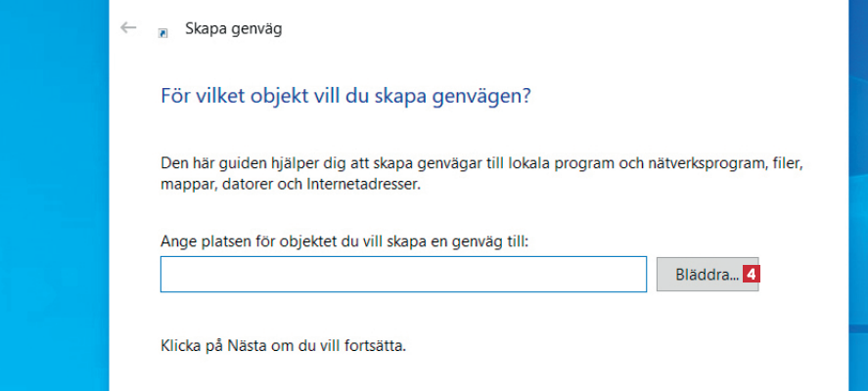Click the "Skapa genväg" window title text
This screenshot has height=391, width=868.
point(234,29)
